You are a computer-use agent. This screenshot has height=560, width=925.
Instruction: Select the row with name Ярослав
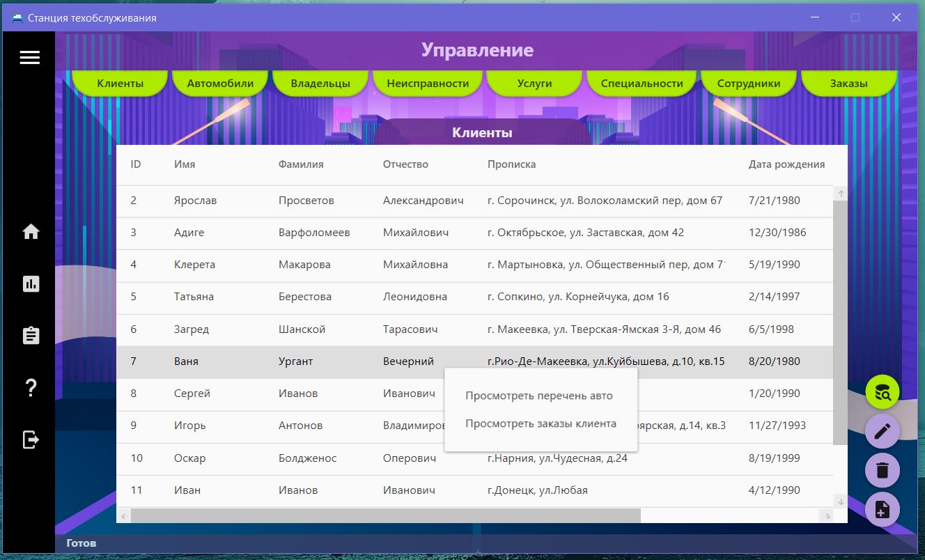tap(474, 201)
